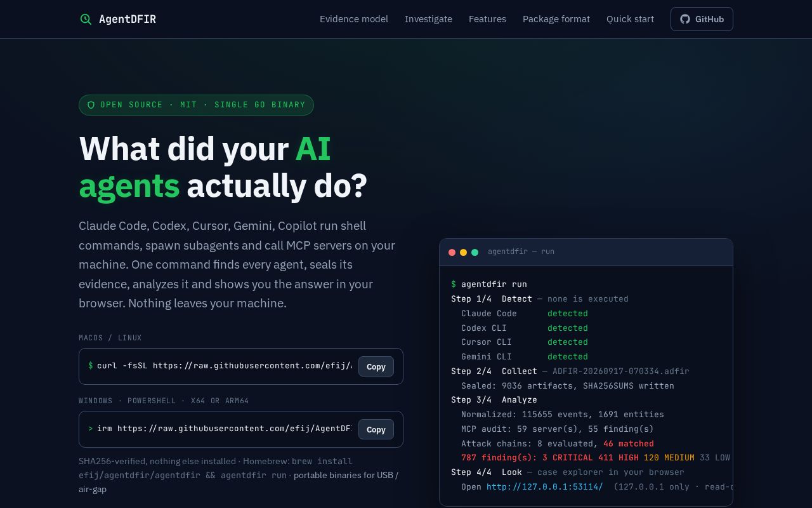Navigate to Features

(x=487, y=19)
